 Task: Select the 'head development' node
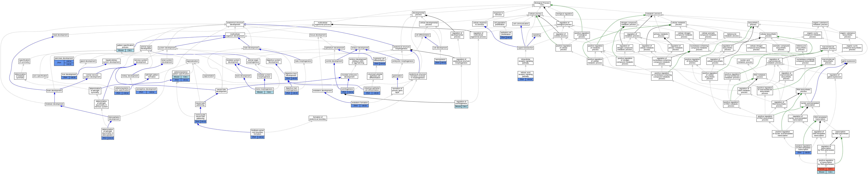click(x=60, y=35)
